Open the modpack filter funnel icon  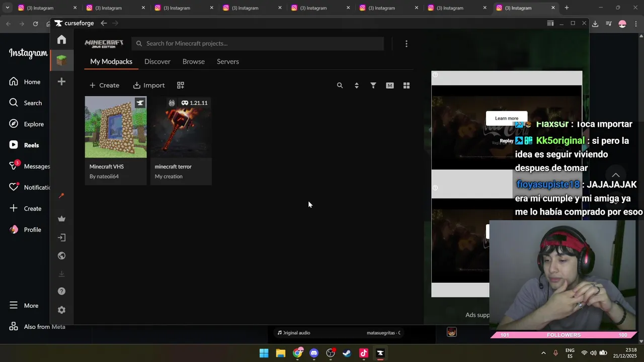click(373, 85)
